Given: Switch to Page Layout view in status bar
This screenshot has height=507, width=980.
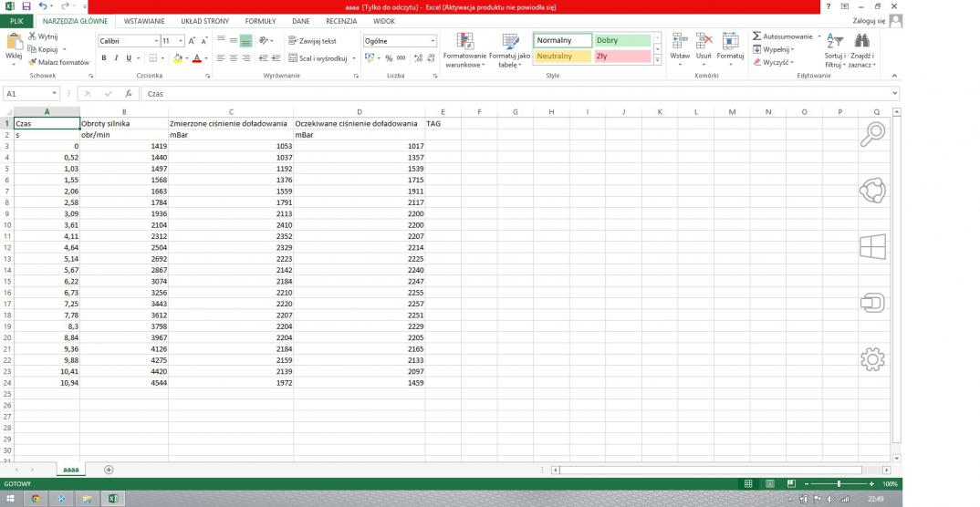Looking at the screenshot, I should [770, 484].
